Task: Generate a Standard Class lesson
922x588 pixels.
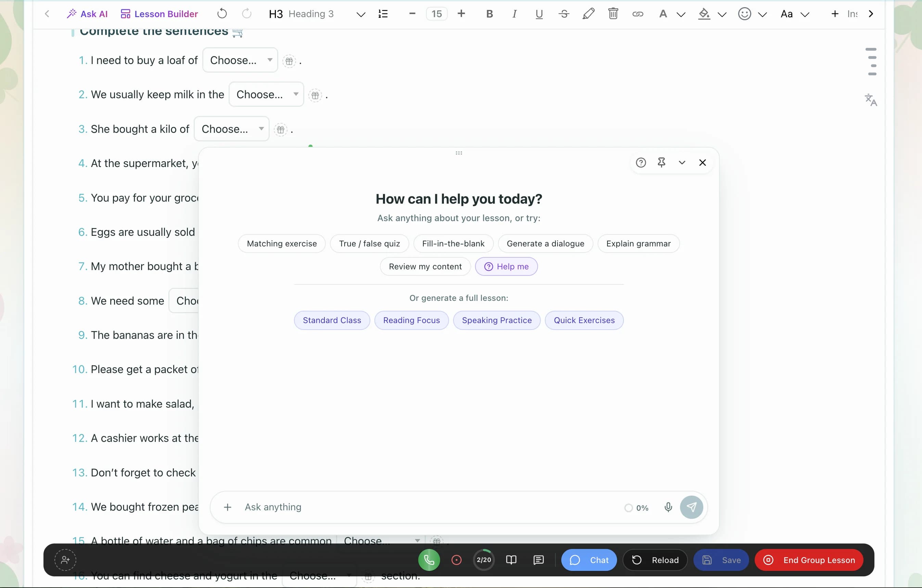Action: pyautogui.click(x=332, y=320)
